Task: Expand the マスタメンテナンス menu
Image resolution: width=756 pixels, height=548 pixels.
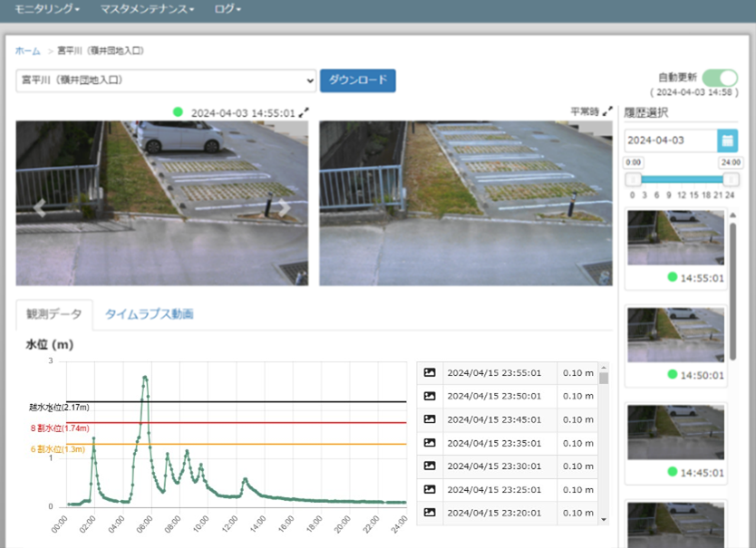Action: [x=148, y=9]
